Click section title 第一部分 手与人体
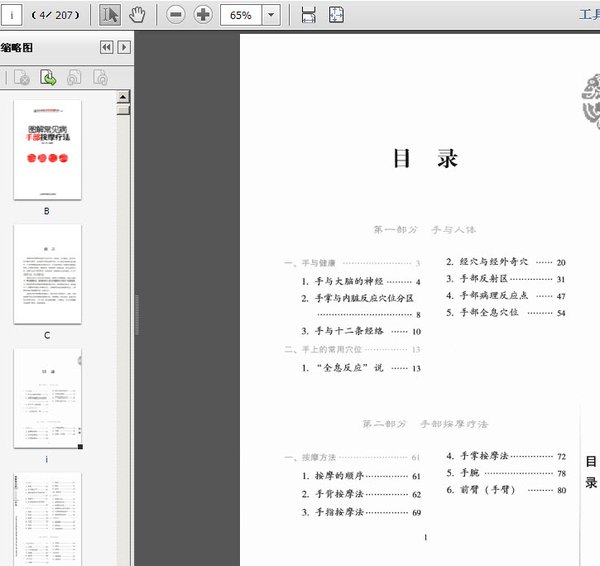Image resolution: width=600 pixels, height=566 pixels. (x=425, y=230)
